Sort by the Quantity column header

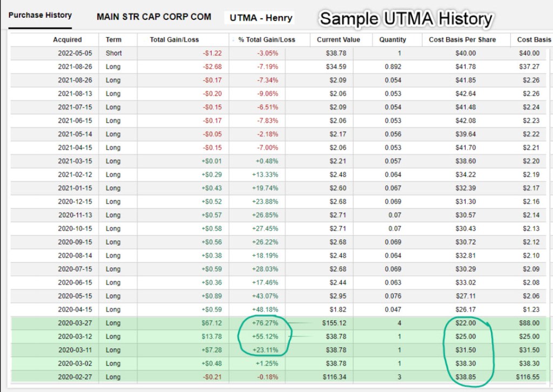tap(393, 39)
